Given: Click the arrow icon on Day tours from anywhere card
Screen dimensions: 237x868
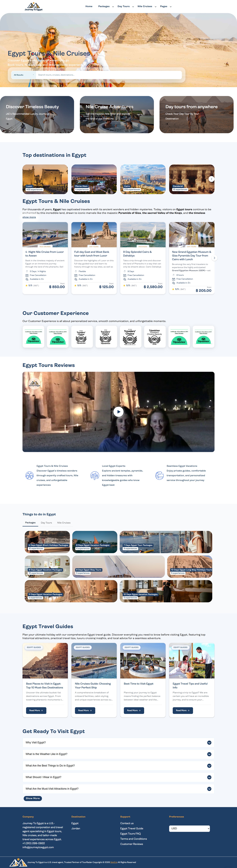Looking at the screenshot, I should [x=167, y=124].
